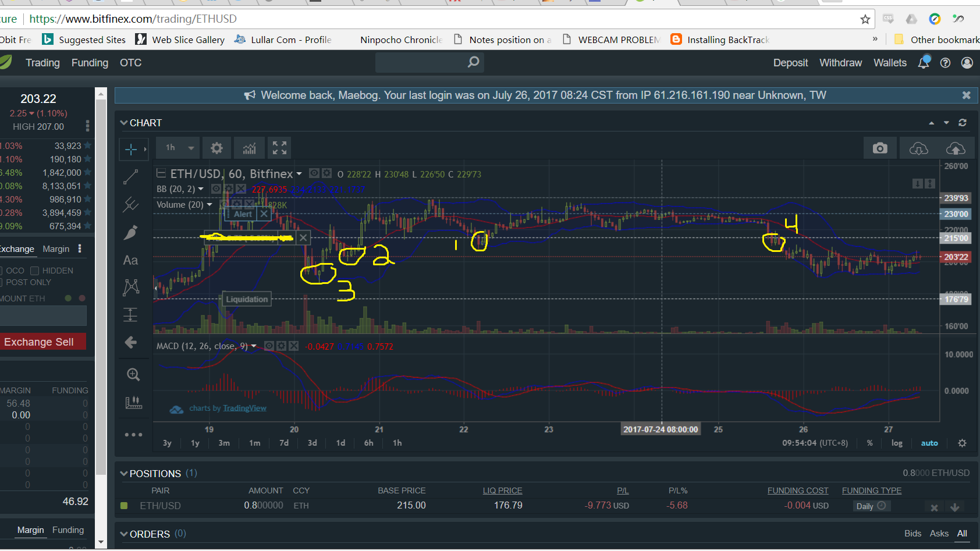Viewport: 980px width, 551px height.
Task: Click Exchange Sell button
Action: (42, 342)
